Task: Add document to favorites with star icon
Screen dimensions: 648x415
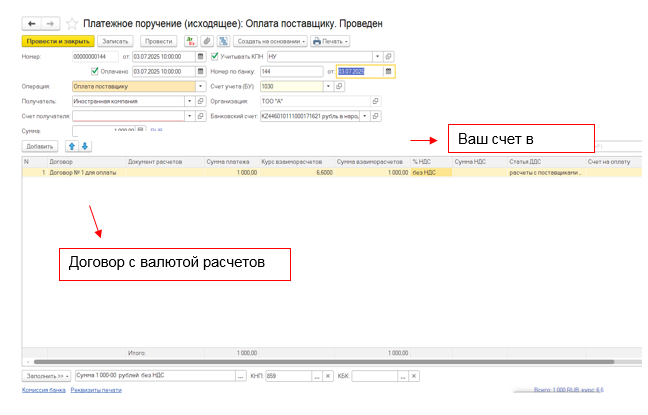Action: pos(72,22)
